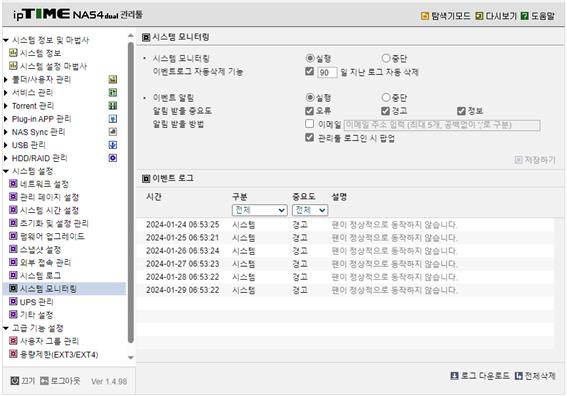Expand the Torrent 관리 section
The width and height of the screenshot is (567, 396).
[6, 106]
